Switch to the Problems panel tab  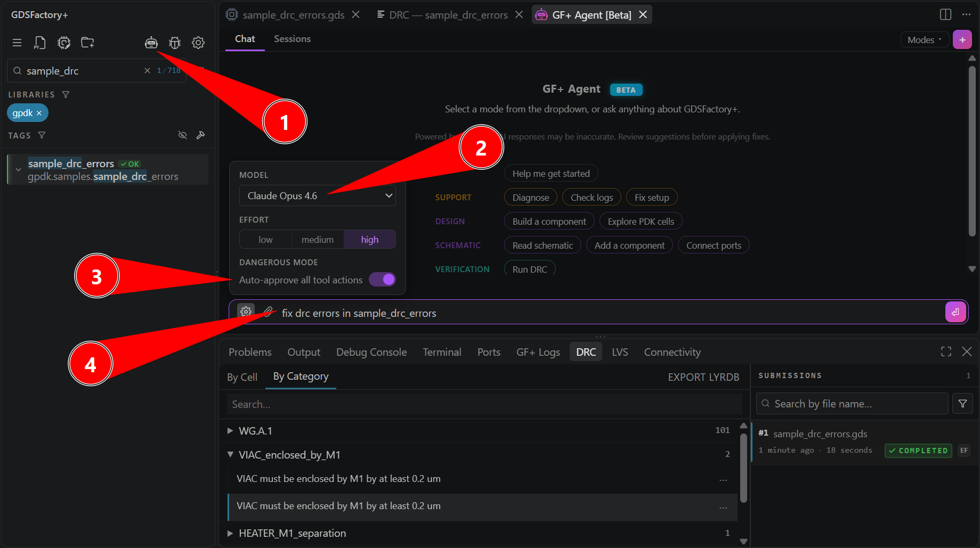(250, 352)
